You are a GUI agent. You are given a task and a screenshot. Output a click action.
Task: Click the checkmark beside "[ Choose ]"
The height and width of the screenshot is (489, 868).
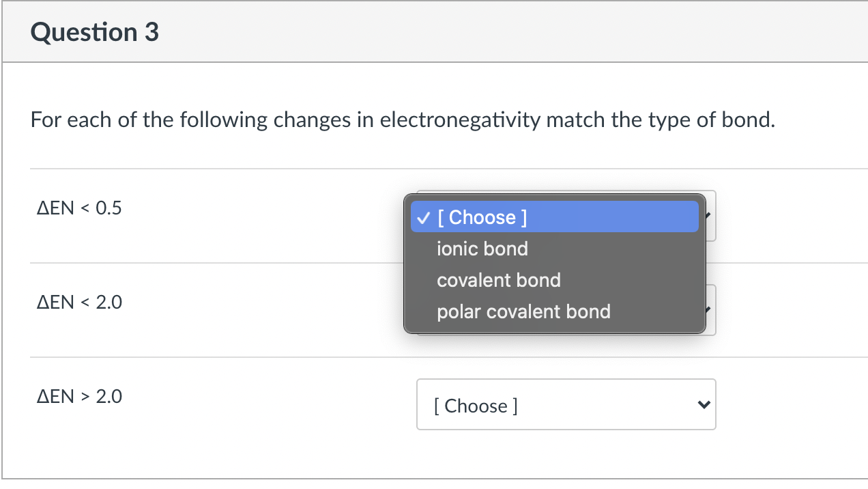tap(422, 217)
